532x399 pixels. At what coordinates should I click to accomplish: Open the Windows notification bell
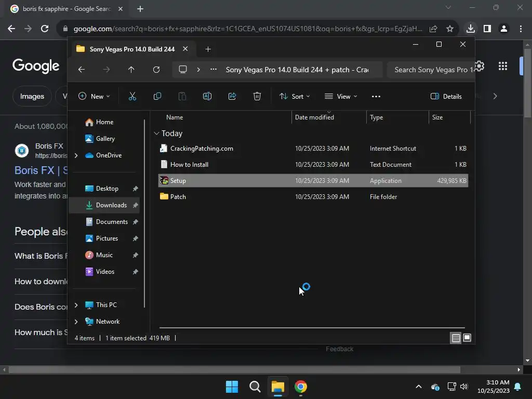pyautogui.click(x=518, y=387)
